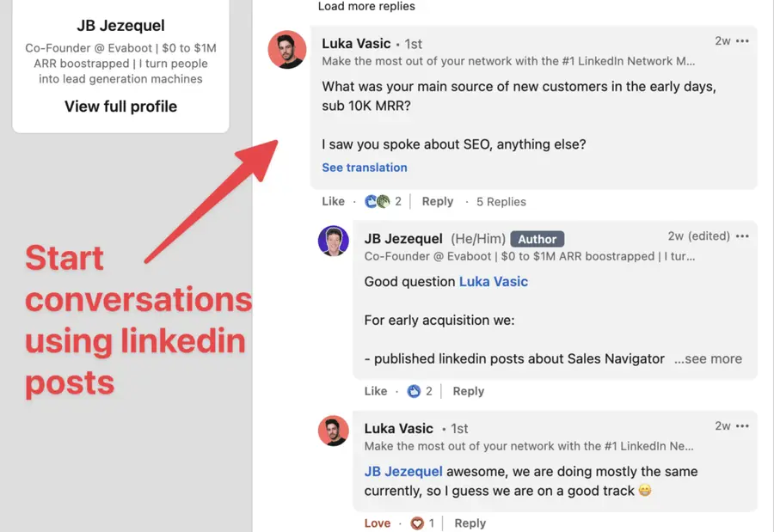This screenshot has height=532, width=774.
Task: Expand JB's reply with see more
Action: click(x=708, y=358)
